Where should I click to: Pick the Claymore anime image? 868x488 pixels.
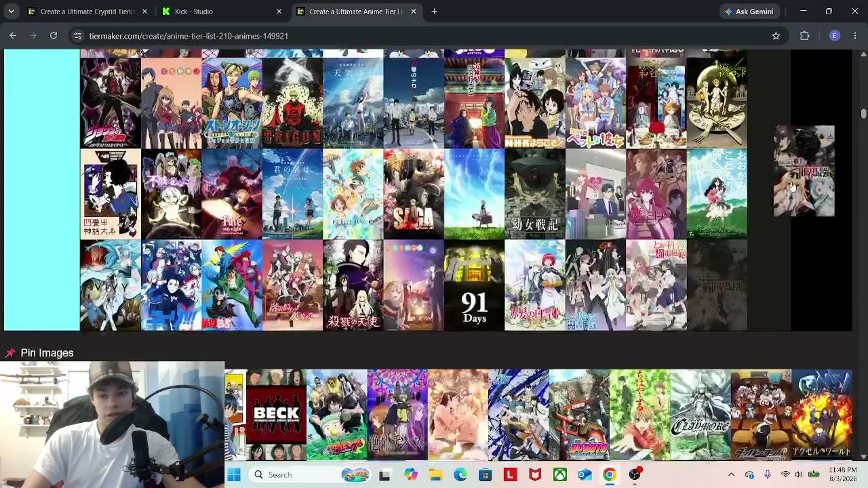click(x=701, y=415)
